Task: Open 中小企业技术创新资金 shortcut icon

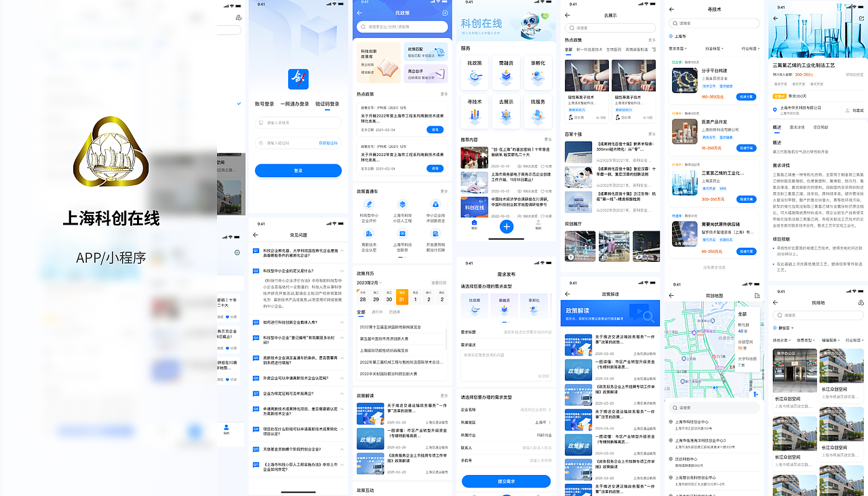Action: click(x=435, y=204)
